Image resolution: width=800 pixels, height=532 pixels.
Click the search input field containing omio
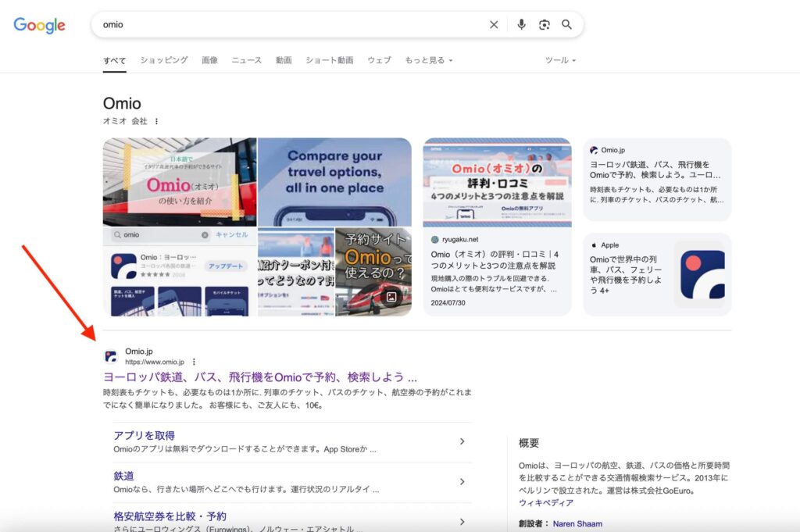(289, 25)
